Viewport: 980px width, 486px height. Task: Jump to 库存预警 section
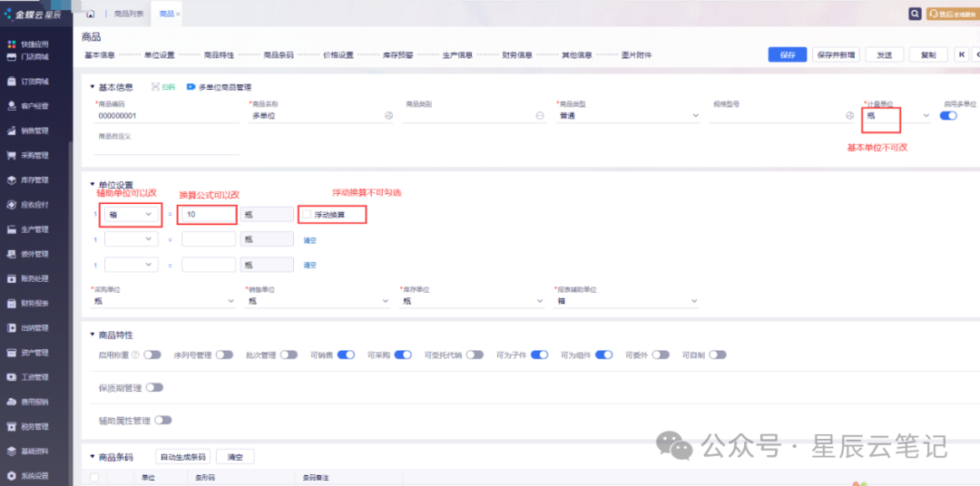pyautogui.click(x=398, y=55)
